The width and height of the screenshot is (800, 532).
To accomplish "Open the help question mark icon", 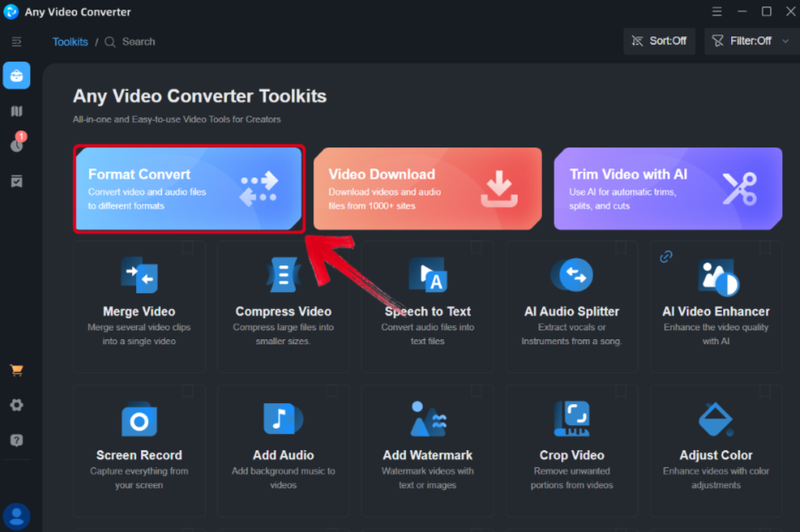I will coord(16,440).
